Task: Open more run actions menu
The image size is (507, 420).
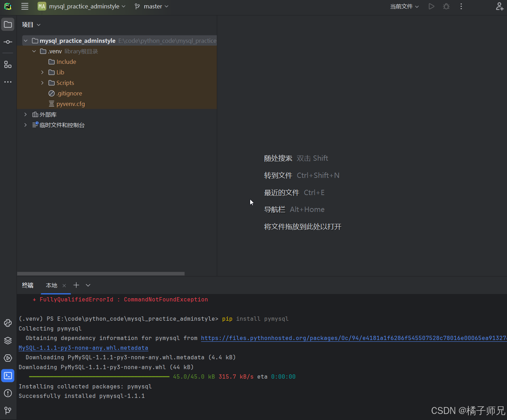Action: pos(461,6)
